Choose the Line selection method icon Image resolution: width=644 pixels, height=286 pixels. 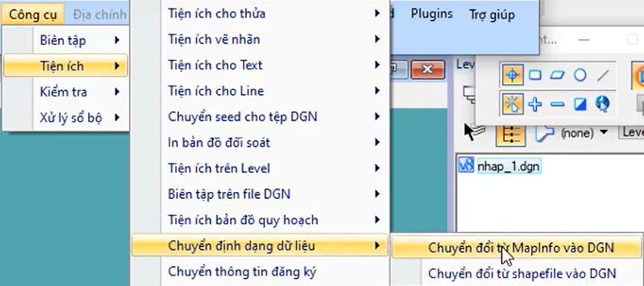point(603,75)
